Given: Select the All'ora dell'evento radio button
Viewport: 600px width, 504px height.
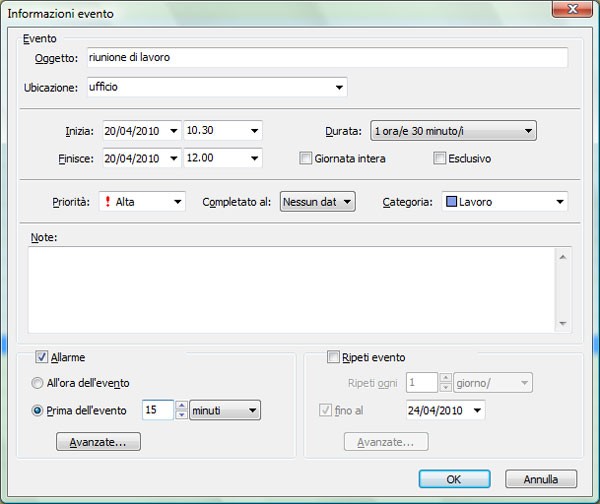Looking at the screenshot, I should click(38, 383).
